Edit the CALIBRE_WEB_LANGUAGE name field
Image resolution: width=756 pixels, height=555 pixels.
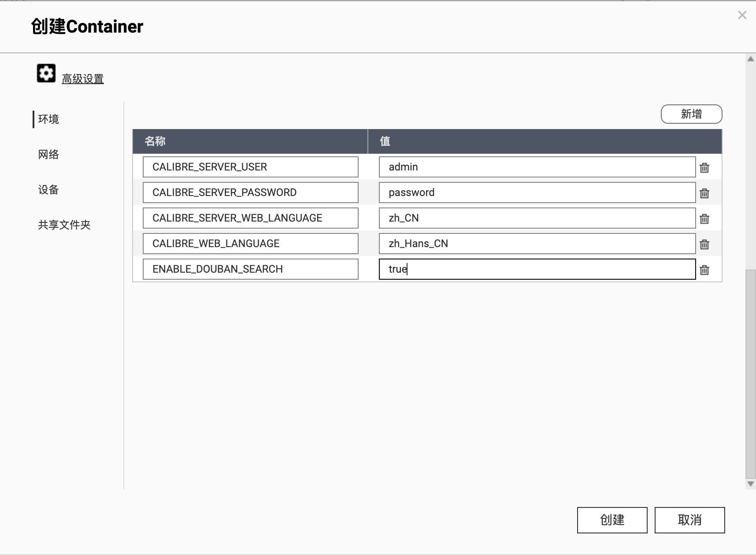click(x=251, y=244)
